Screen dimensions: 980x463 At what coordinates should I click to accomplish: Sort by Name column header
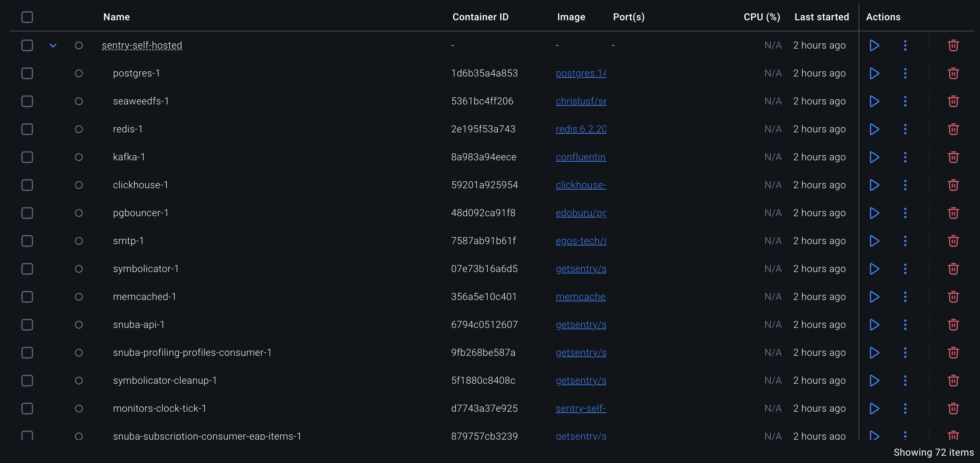pos(117,17)
